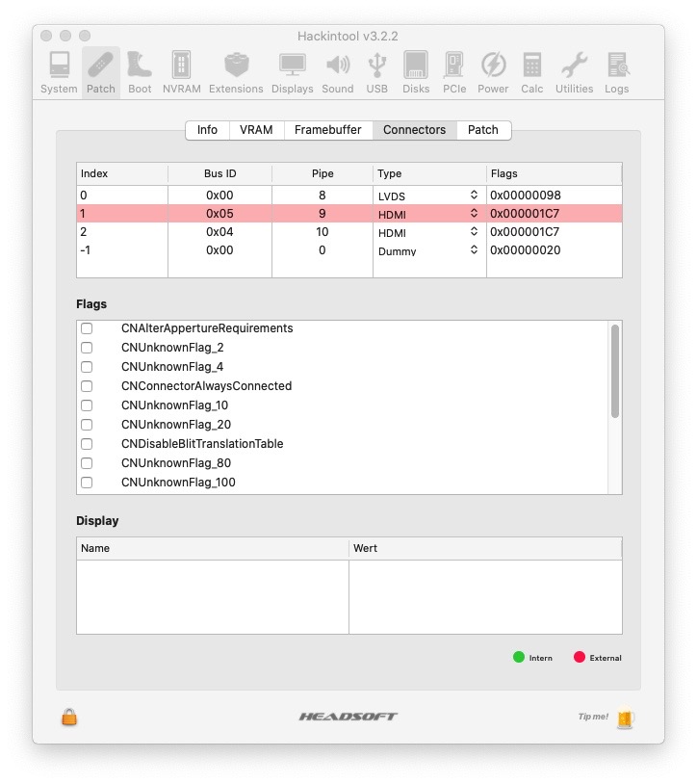Toggle the CNUnknownFlag_80 checkbox
The width and height of the screenshot is (697, 784).
coord(87,463)
